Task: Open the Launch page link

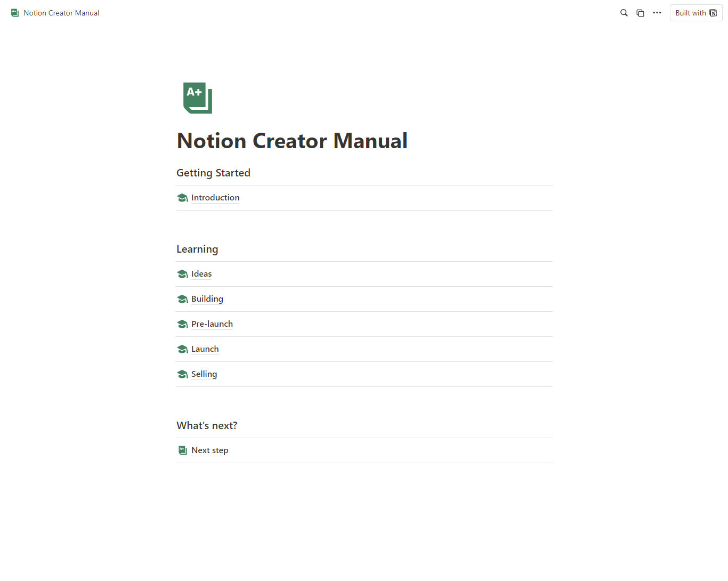Action: click(x=205, y=349)
